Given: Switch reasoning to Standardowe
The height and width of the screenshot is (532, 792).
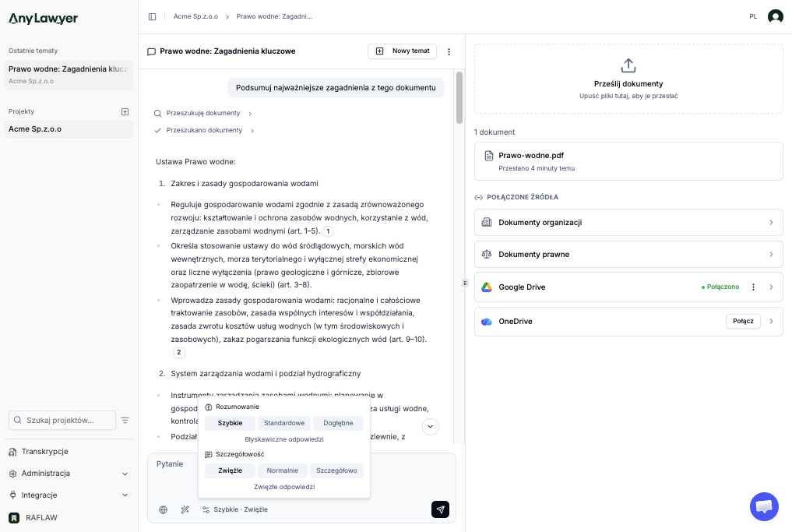Looking at the screenshot, I should pos(283,423).
